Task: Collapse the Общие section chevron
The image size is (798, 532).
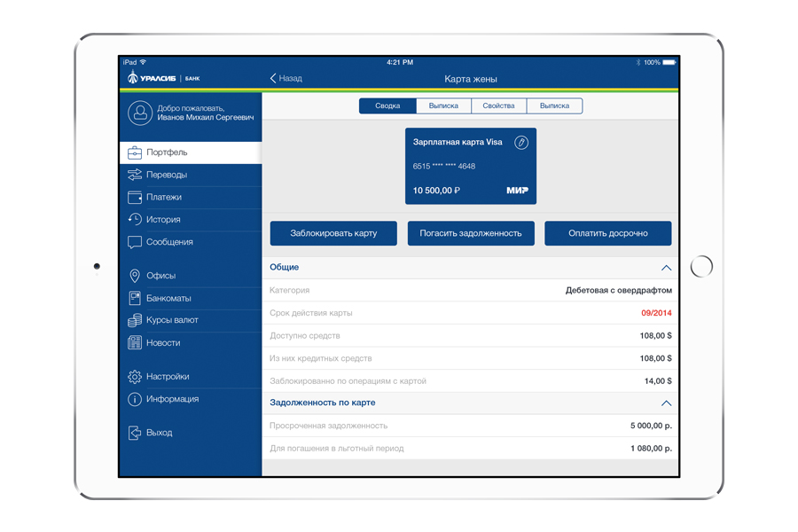Action: pos(666,268)
